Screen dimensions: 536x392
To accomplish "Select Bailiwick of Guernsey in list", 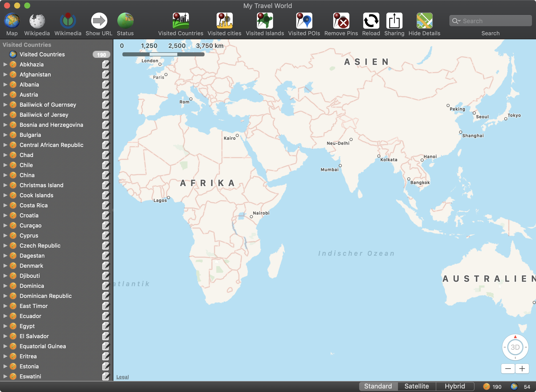I will click(56, 105).
